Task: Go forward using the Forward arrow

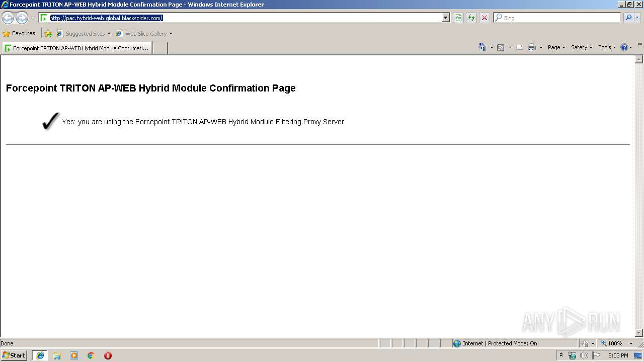Action: pos(22,18)
